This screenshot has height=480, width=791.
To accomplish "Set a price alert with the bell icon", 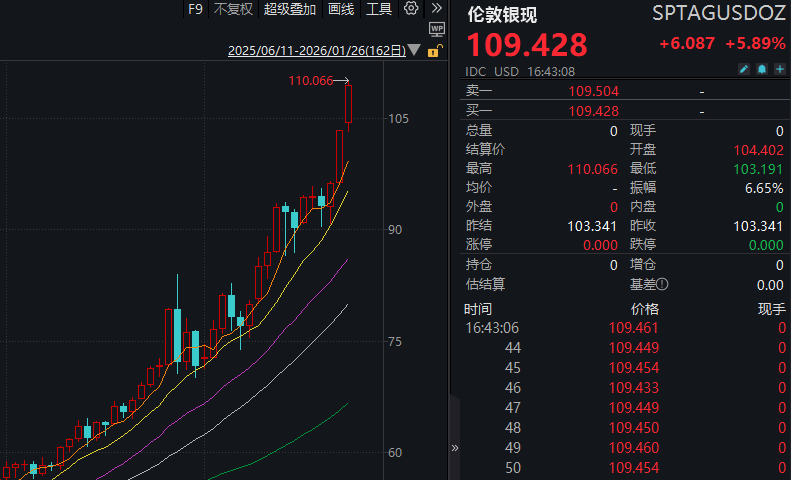I will [x=761, y=71].
